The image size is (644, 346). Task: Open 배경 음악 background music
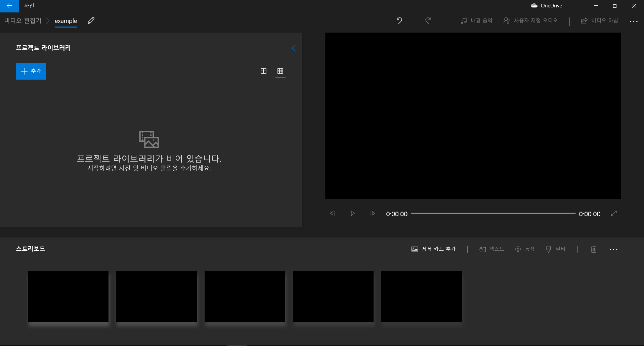click(x=476, y=21)
